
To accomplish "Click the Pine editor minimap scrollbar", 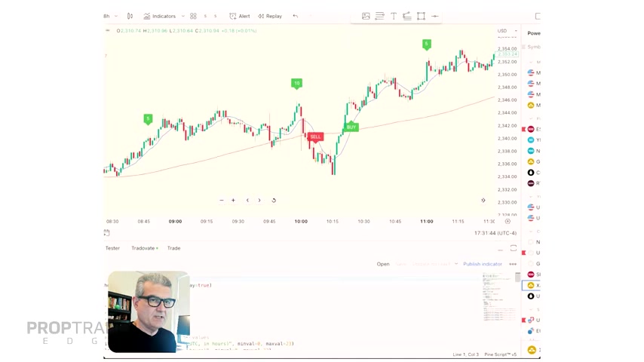I will 517,278.
